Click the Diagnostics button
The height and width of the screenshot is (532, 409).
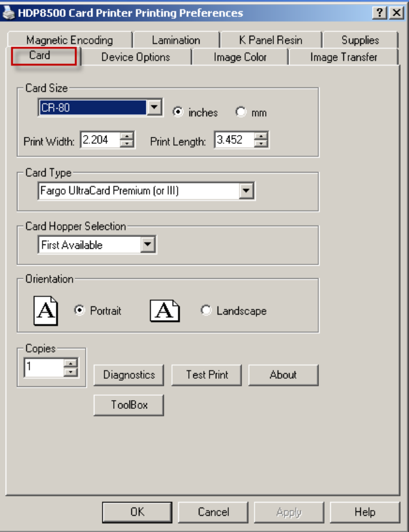coord(129,375)
